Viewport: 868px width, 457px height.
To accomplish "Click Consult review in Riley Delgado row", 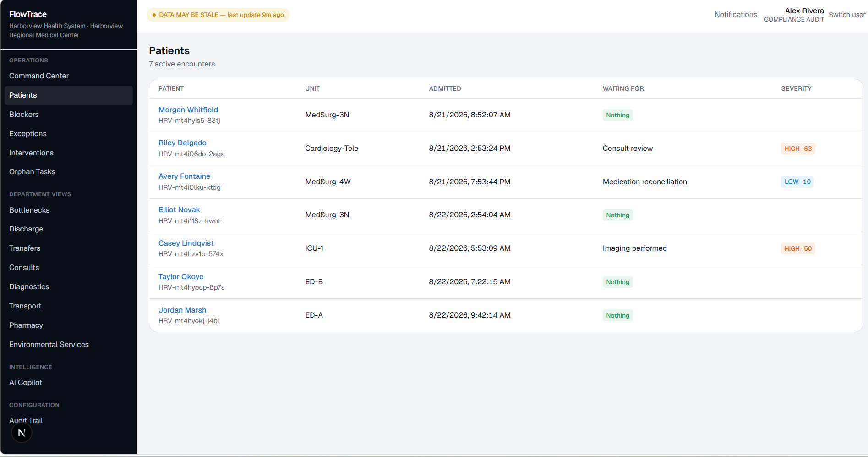I will 628,149.
